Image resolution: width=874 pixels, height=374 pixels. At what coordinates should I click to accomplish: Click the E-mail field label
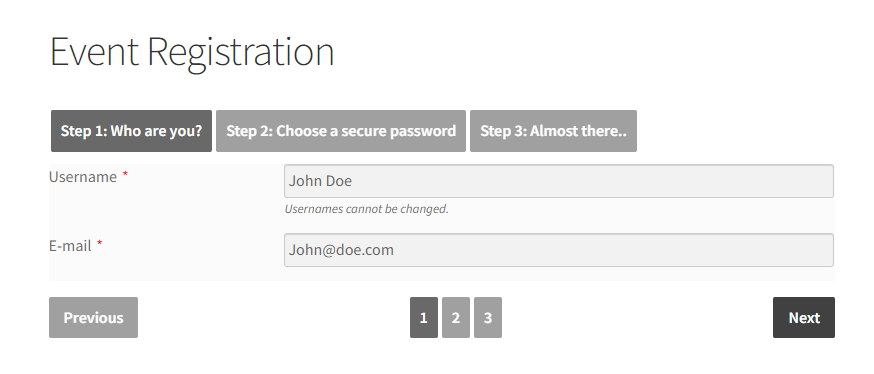click(x=70, y=246)
